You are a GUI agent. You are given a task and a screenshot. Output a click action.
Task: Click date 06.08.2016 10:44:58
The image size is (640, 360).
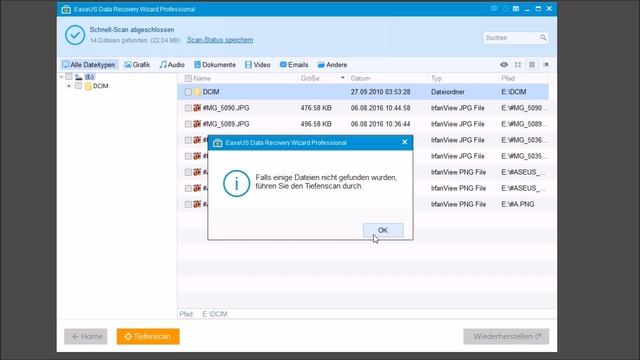pos(380,108)
